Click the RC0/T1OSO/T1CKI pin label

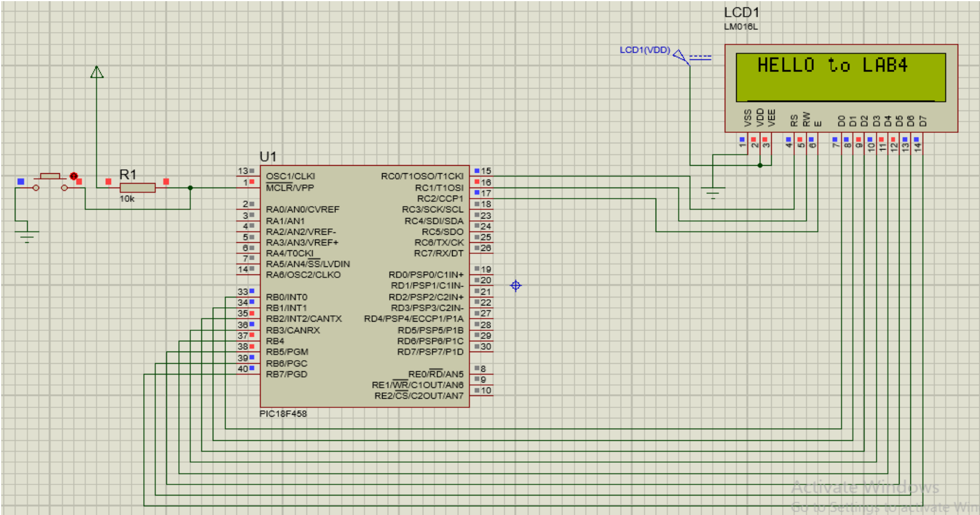click(422, 176)
